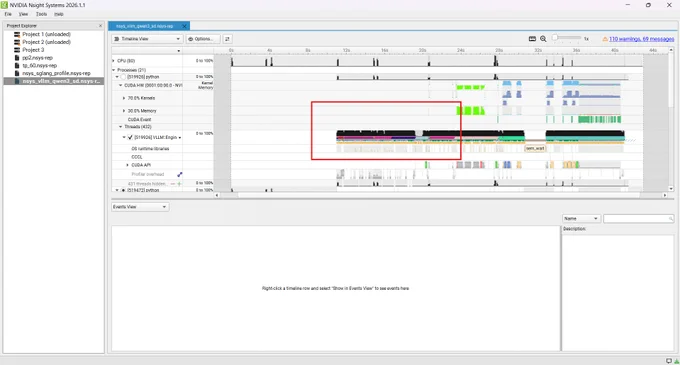680x365 pixels.
Task: Open the File menu
Action: coord(8,14)
